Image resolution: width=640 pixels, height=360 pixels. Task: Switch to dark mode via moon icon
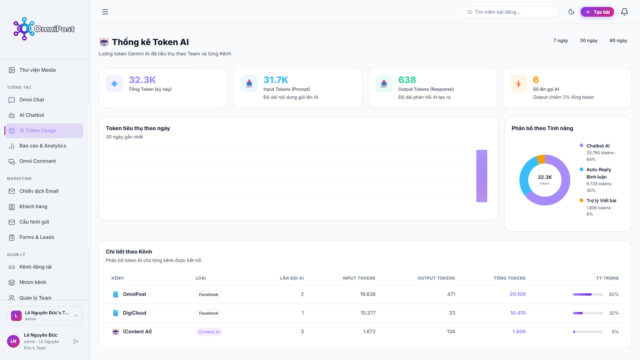[571, 12]
